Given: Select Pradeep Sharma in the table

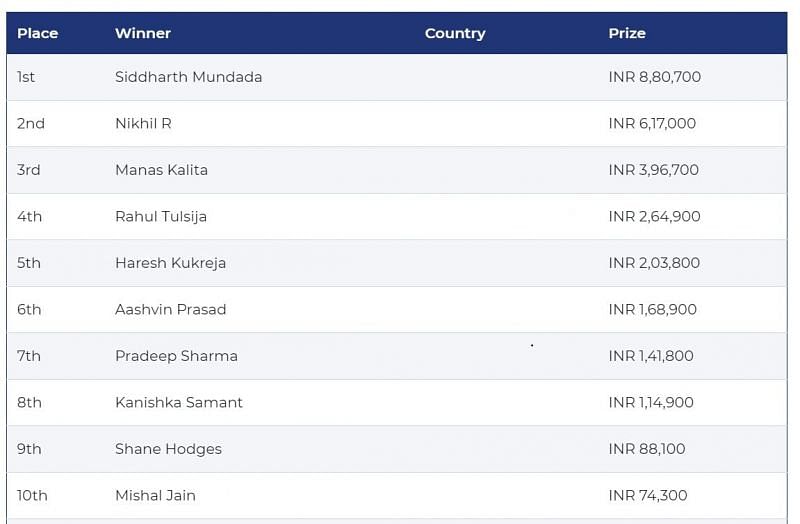Looking at the screenshot, I should tap(176, 356).
